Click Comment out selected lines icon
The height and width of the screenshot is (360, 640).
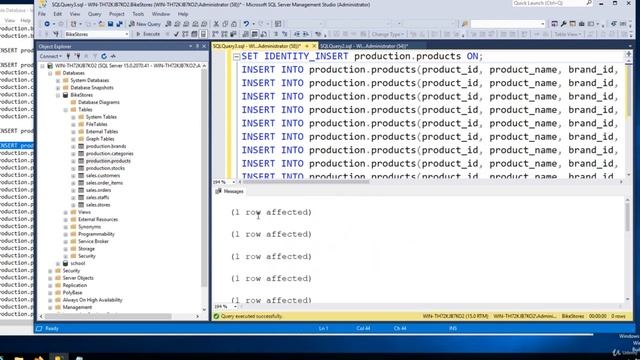click(276, 34)
